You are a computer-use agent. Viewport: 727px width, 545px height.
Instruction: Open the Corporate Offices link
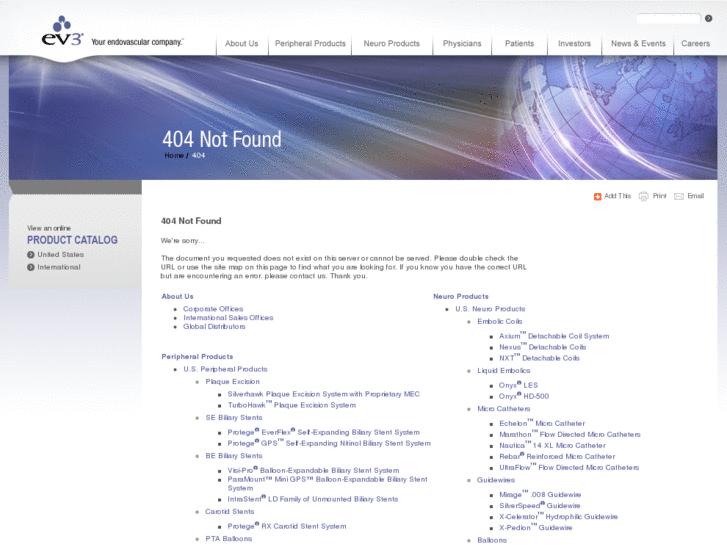[213, 309]
